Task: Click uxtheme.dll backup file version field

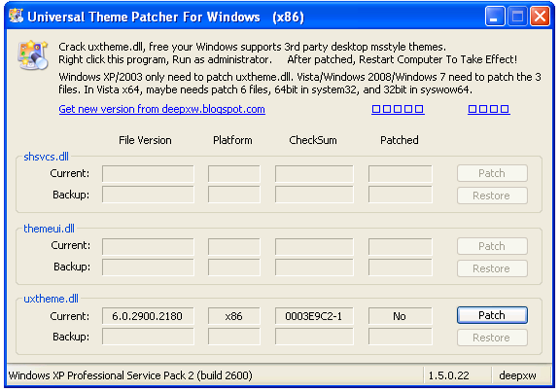Action: 148,337
